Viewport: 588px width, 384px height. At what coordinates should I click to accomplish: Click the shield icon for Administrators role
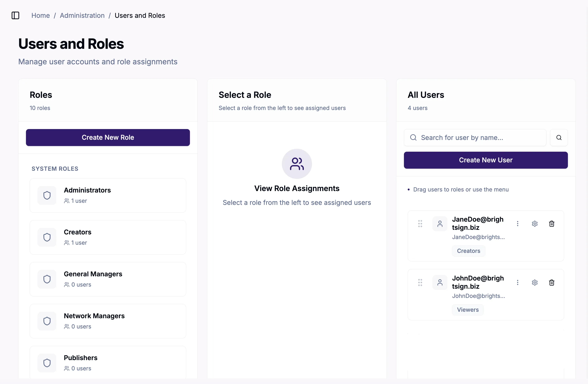click(47, 195)
